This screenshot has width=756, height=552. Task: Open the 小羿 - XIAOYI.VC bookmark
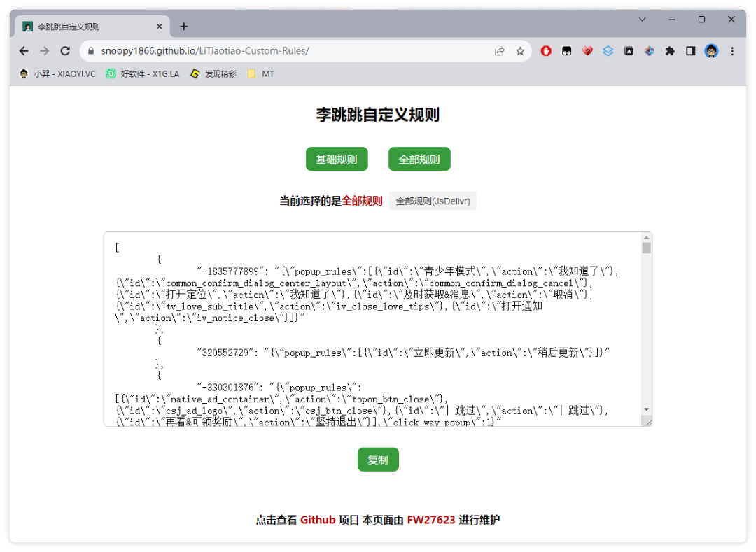pyautogui.click(x=57, y=73)
